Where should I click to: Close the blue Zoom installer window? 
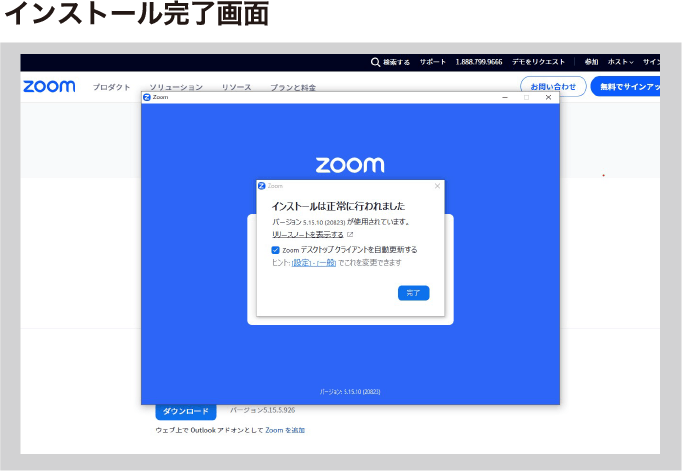548,97
